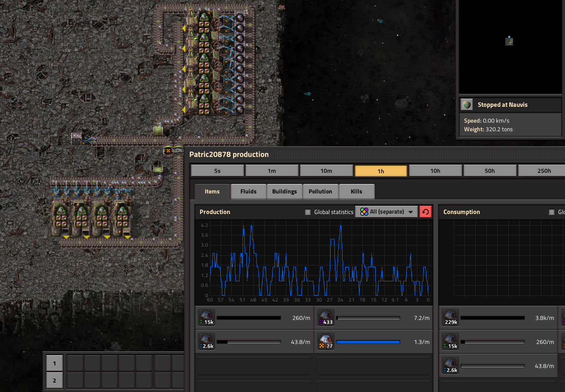Open the All (separate) quality dropdown

[386, 212]
